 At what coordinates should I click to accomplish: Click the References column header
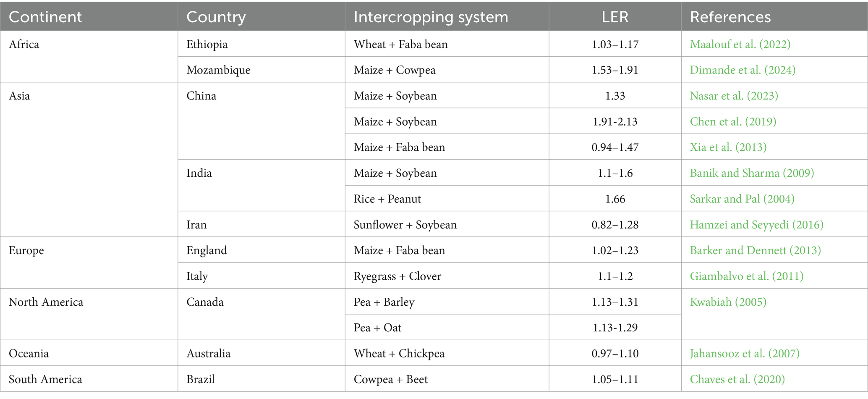click(x=730, y=17)
